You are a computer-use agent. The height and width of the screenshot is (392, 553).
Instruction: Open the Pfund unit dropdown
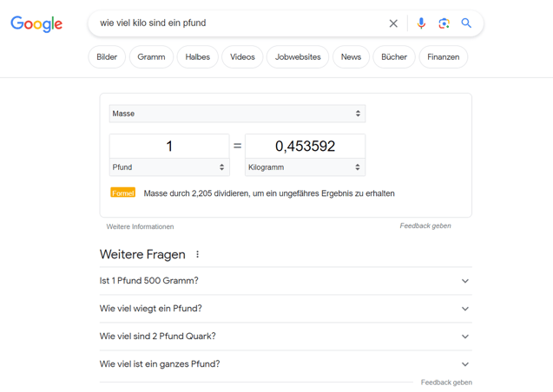(x=169, y=167)
